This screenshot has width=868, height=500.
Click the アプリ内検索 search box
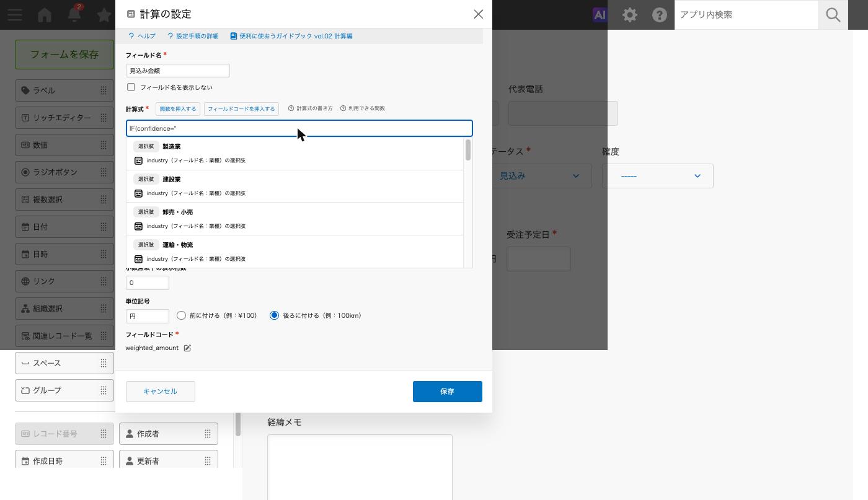[746, 15]
